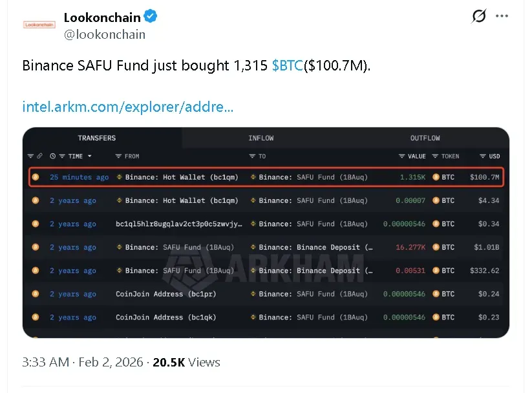Screen dimensions: 532x393
Task: Open the TO column filter
Action: [x=252, y=156]
